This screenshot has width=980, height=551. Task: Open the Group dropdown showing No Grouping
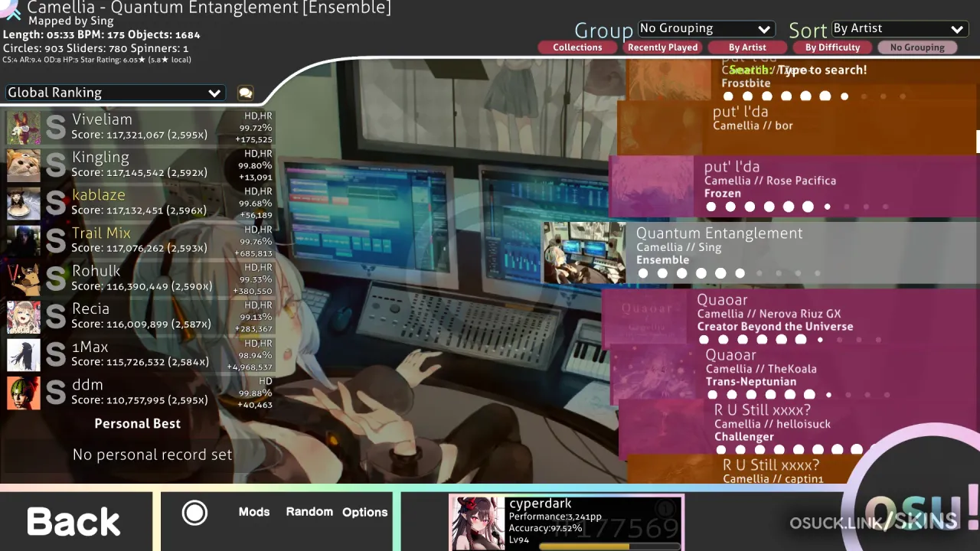click(x=706, y=28)
